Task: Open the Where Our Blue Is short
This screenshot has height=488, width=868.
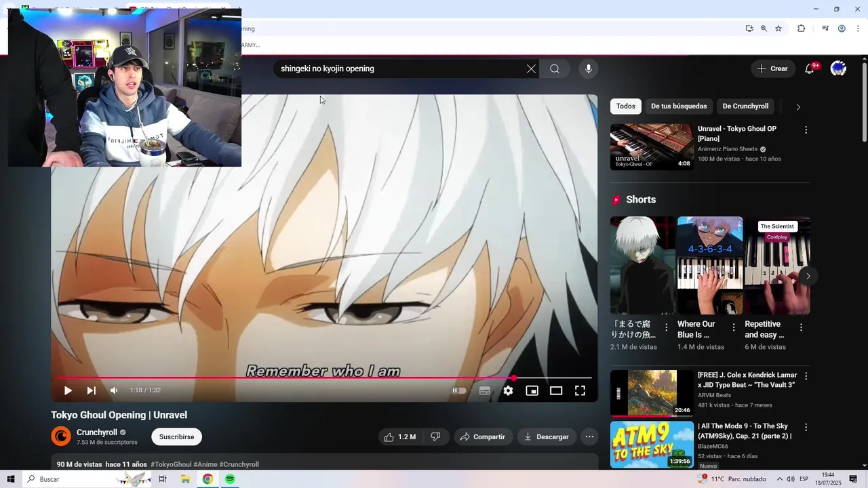Action: coord(710,266)
